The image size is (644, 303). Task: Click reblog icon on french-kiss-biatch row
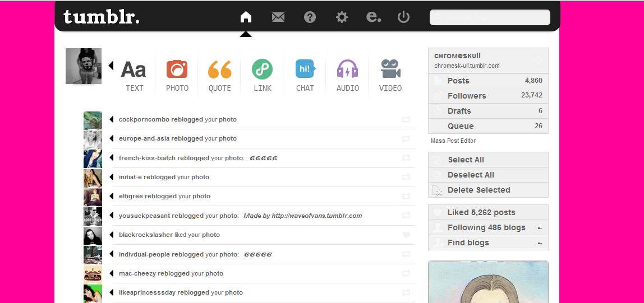[406, 158]
